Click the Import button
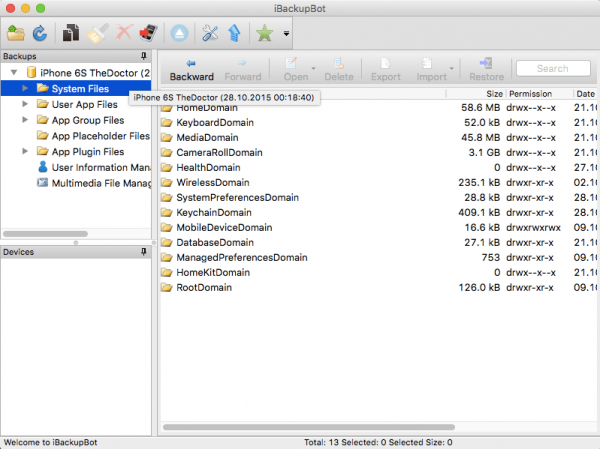Viewport: 600px width, 449px height. point(431,70)
